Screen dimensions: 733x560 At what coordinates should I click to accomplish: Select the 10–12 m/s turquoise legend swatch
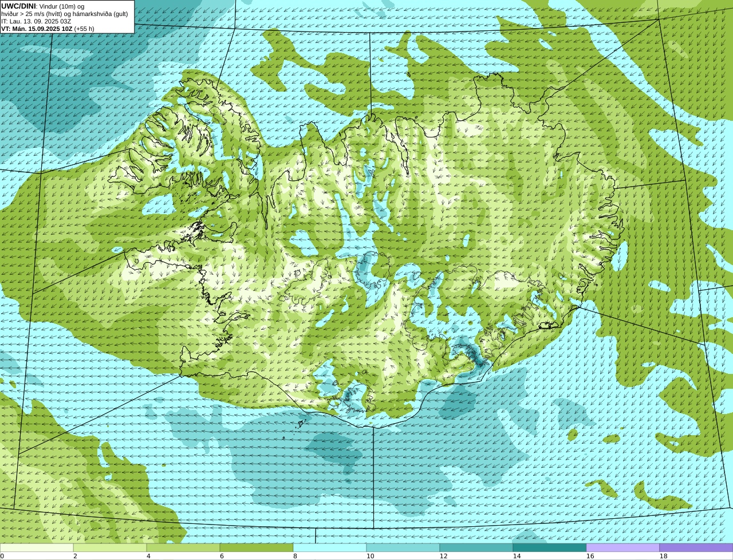tap(403, 548)
